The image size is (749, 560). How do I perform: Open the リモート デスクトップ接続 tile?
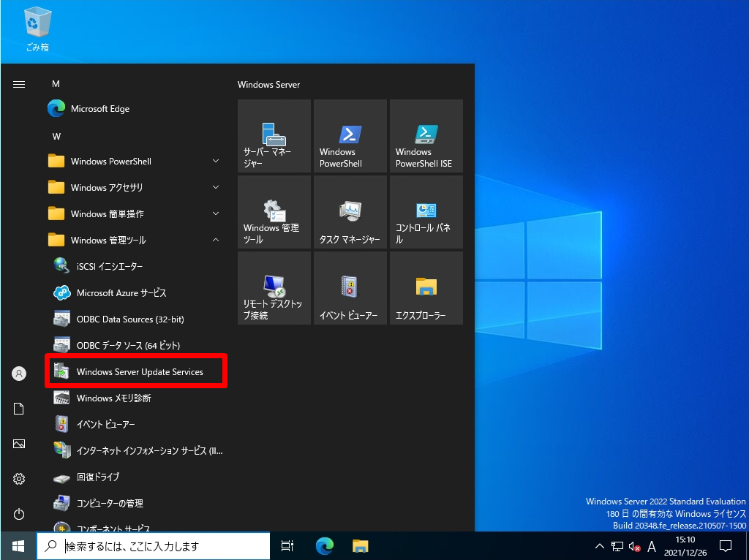point(274,288)
